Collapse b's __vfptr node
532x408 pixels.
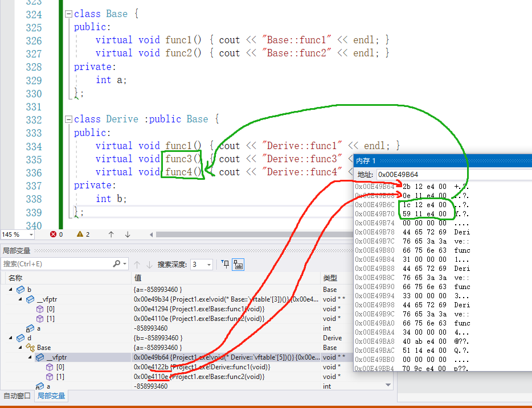pos(21,299)
